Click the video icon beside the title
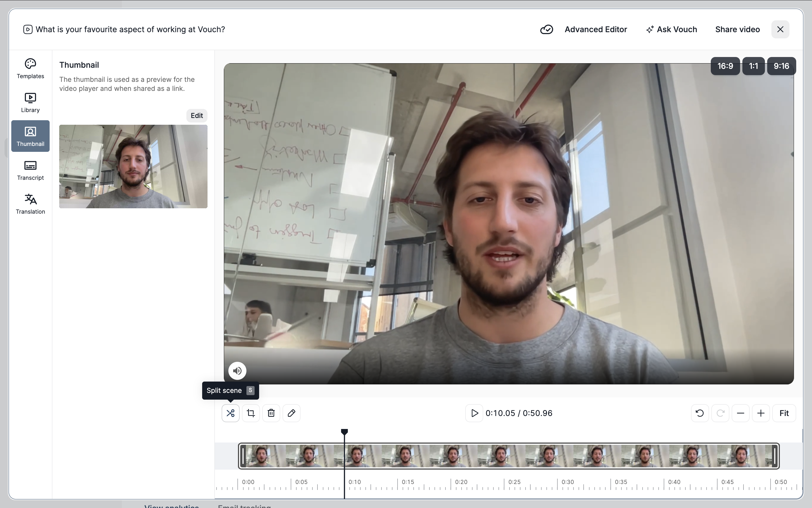The image size is (812, 508). 28,30
